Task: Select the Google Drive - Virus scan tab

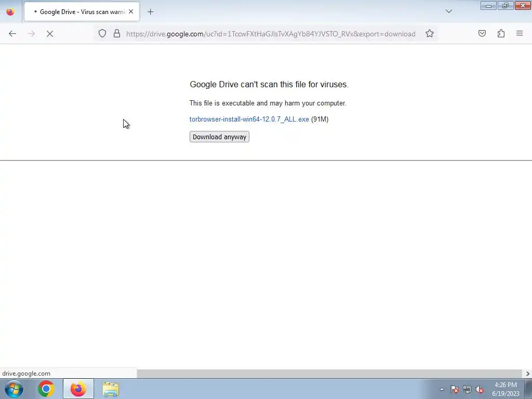Action: (82, 12)
